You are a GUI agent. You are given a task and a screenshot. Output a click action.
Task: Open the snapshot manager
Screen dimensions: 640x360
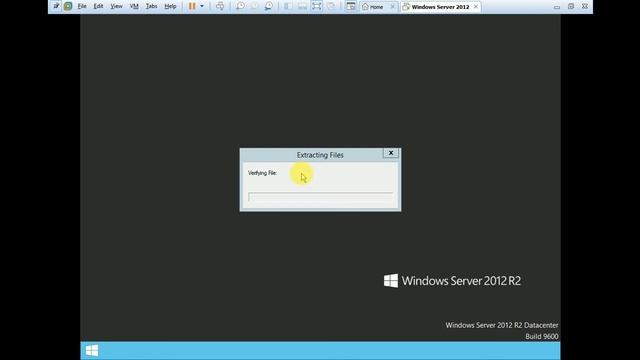pos(269,6)
